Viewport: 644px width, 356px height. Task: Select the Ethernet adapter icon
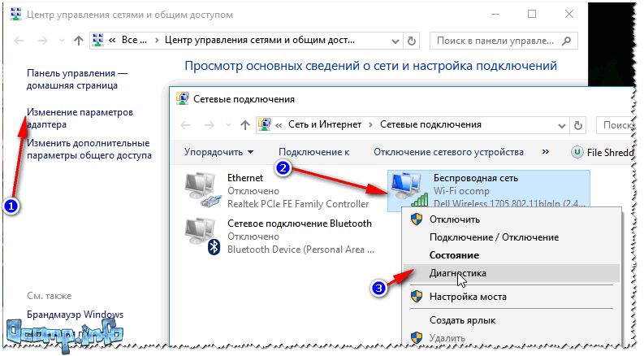pyautogui.click(x=202, y=190)
